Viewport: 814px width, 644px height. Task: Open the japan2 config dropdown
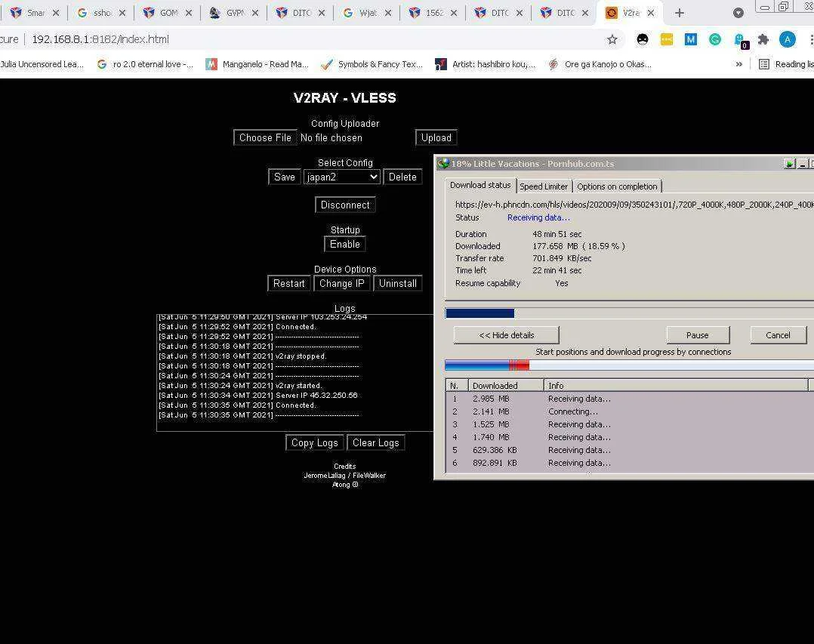341,177
